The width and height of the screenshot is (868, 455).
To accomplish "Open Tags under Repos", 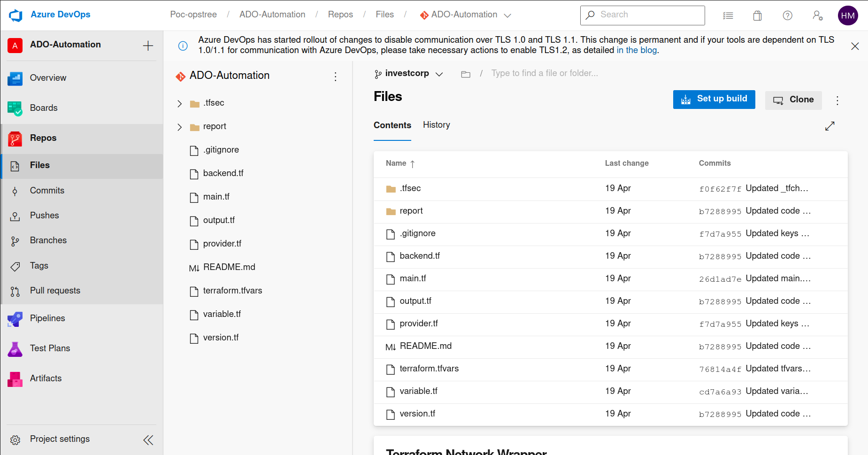I will 82,266.
